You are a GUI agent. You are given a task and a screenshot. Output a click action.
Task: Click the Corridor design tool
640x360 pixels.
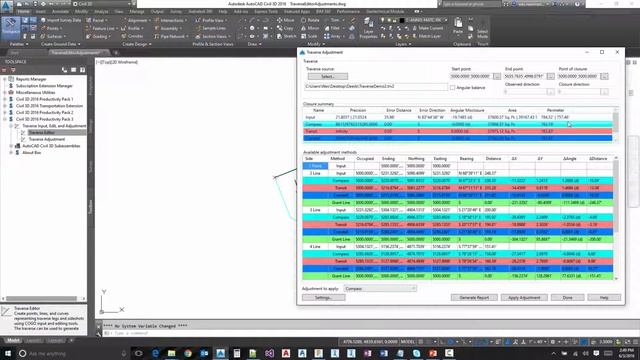pyautogui.click(x=132, y=36)
